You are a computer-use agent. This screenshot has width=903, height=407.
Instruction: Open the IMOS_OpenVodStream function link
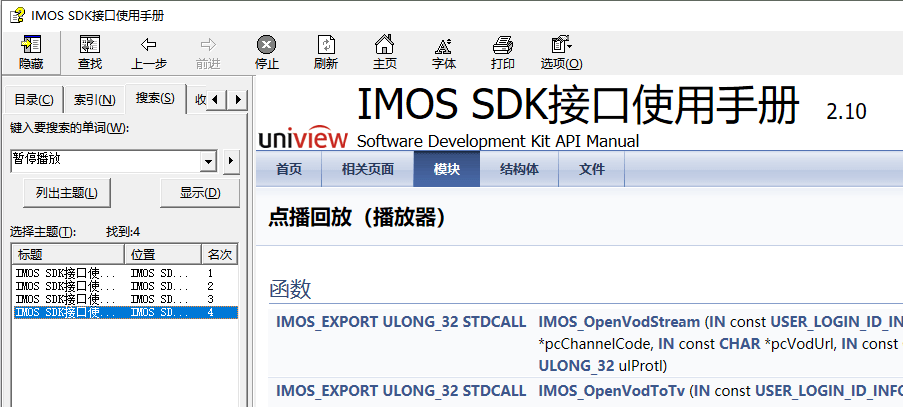(619, 322)
